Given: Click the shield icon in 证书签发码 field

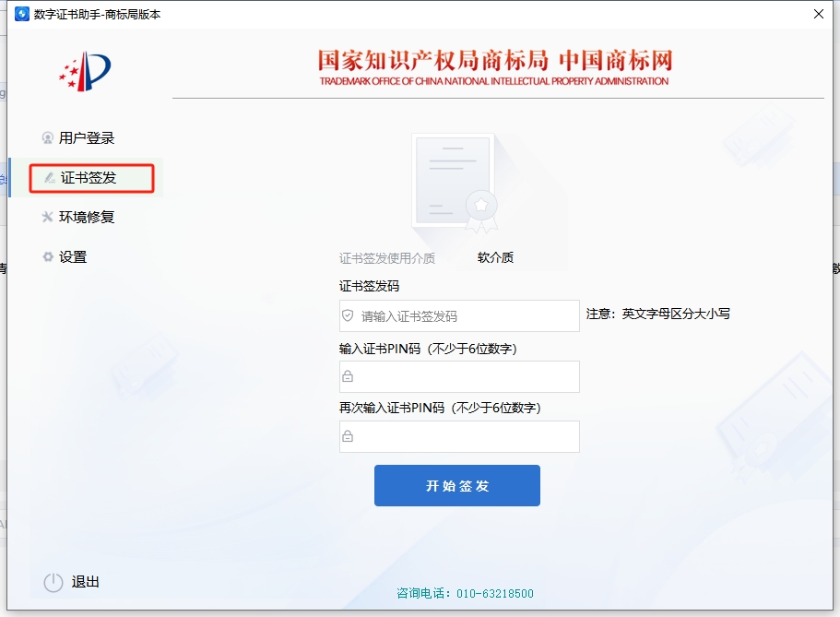Looking at the screenshot, I should (x=348, y=315).
